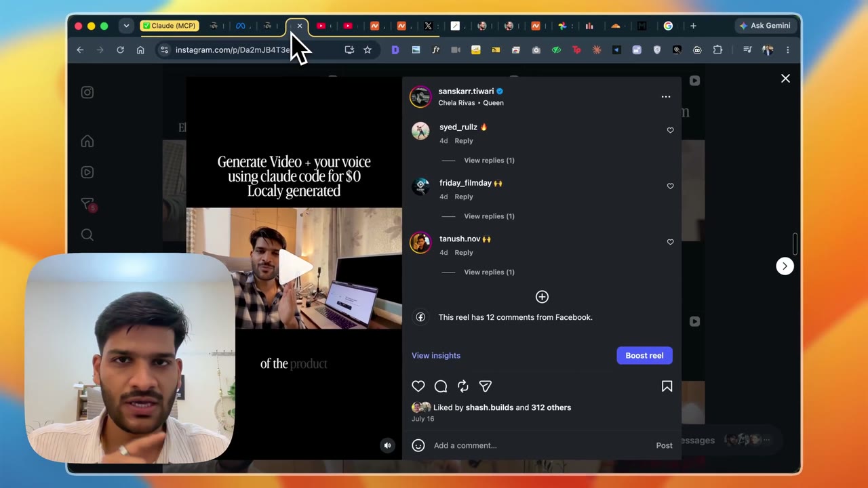Image resolution: width=868 pixels, height=488 pixels.
Task: Go back to the previous page
Action: 80,49
